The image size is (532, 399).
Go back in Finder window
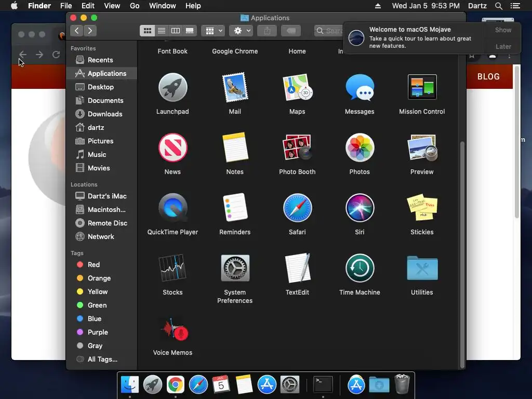77,31
